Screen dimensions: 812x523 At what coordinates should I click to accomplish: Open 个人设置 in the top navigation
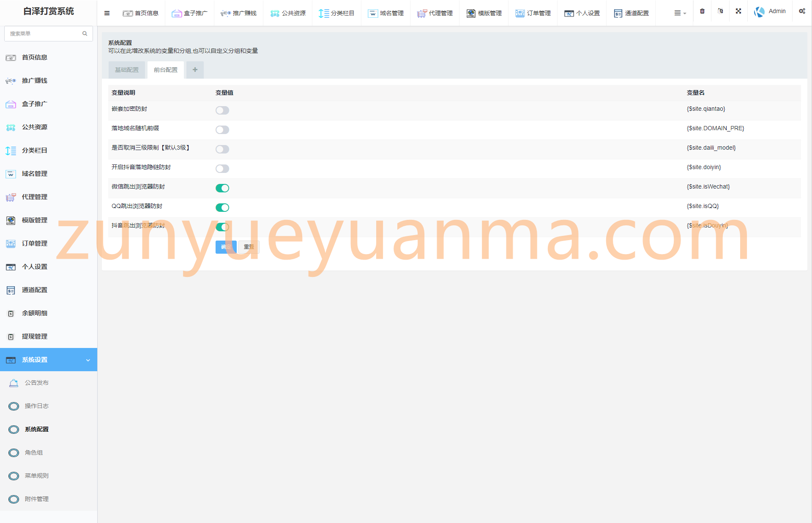click(582, 13)
